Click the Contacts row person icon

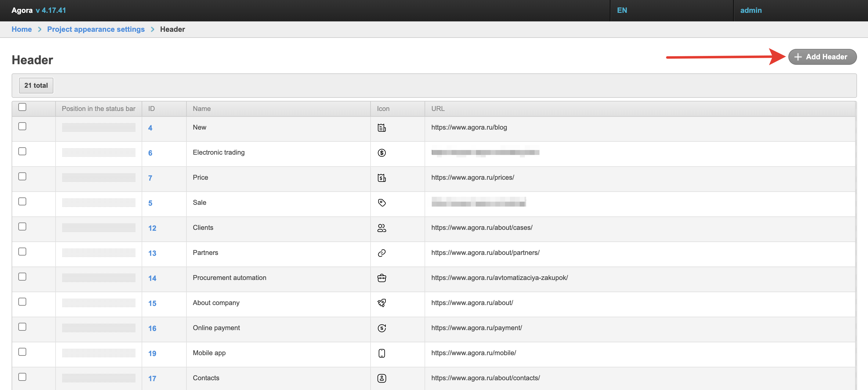[382, 378]
